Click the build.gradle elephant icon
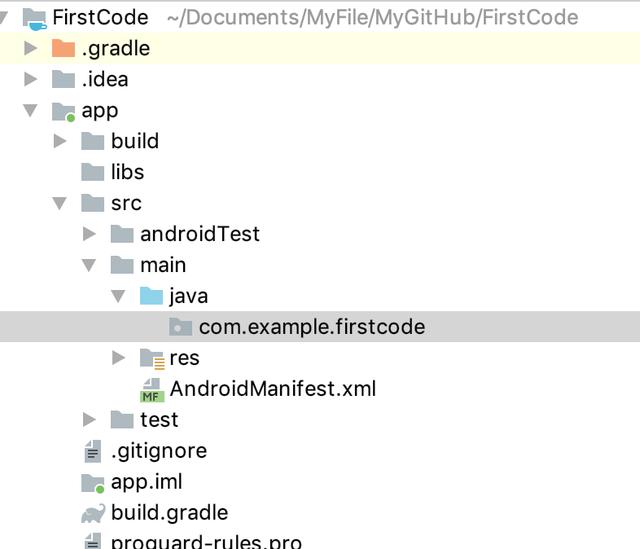 [93, 513]
